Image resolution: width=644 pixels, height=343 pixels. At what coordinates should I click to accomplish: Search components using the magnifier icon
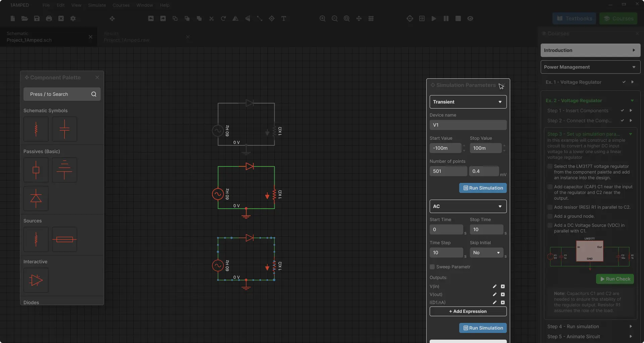pos(94,94)
